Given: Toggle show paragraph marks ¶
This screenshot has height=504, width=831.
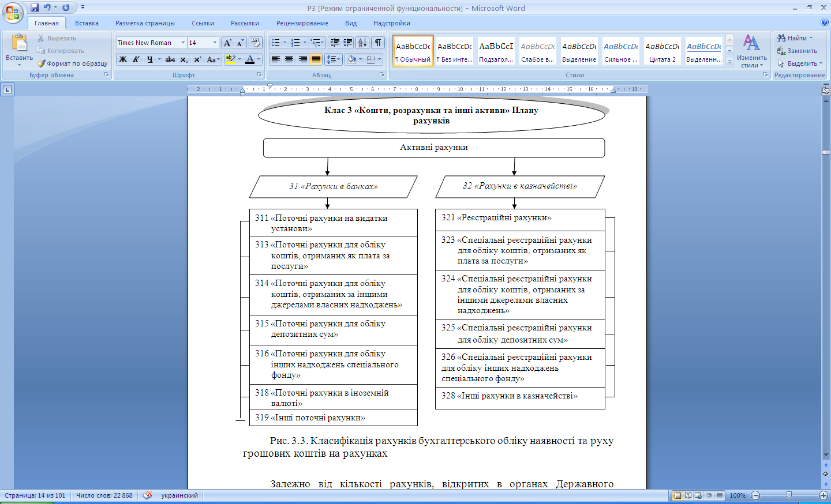Looking at the screenshot, I should (x=378, y=43).
